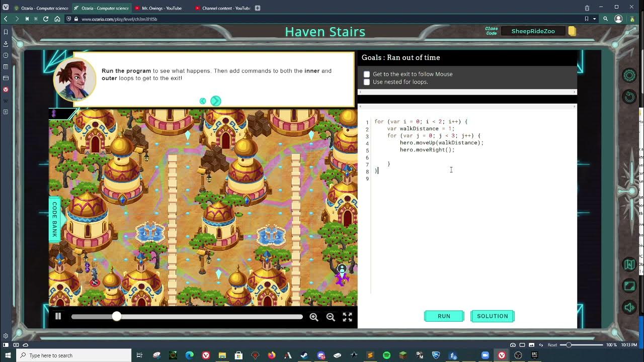Open the history panel in sidebar
The image size is (644, 362).
pyautogui.click(x=6, y=55)
